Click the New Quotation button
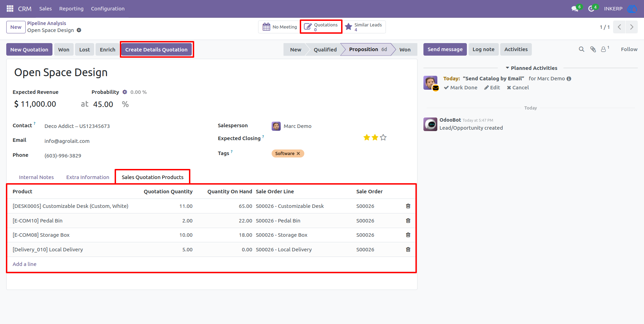644x324 pixels. (x=29, y=50)
